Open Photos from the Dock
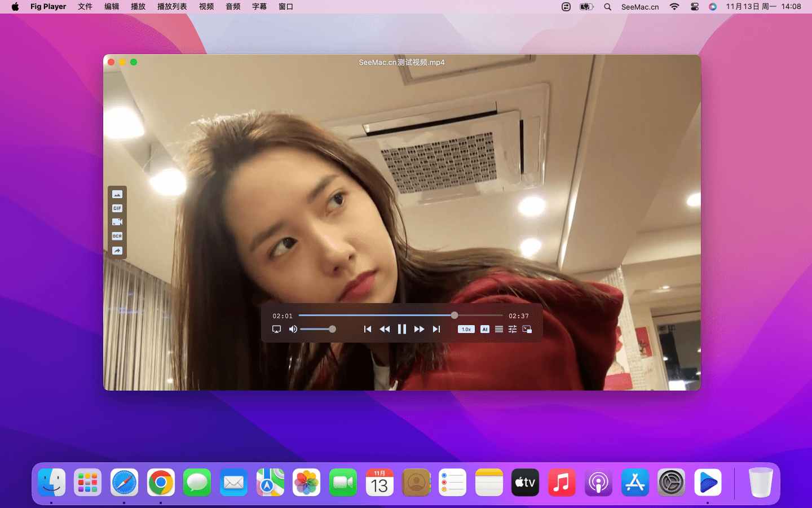The width and height of the screenshot is (812, 508). click(x=306, y=483)
